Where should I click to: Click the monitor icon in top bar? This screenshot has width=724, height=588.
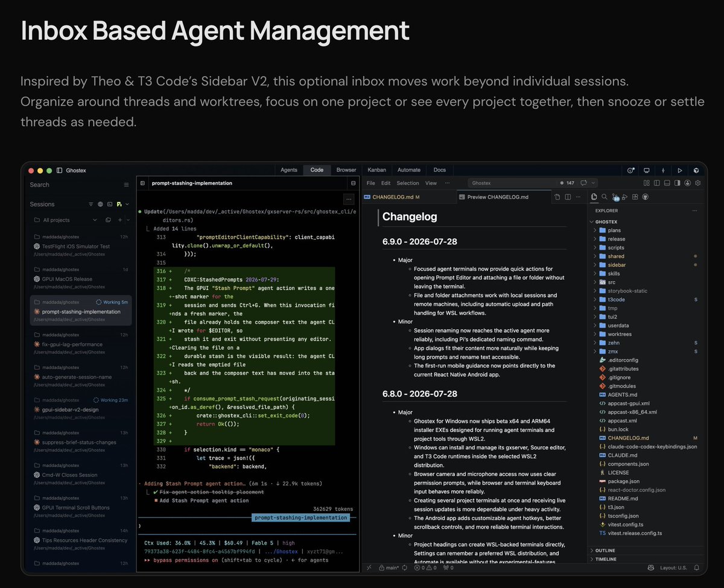click(x=647, y=171)
